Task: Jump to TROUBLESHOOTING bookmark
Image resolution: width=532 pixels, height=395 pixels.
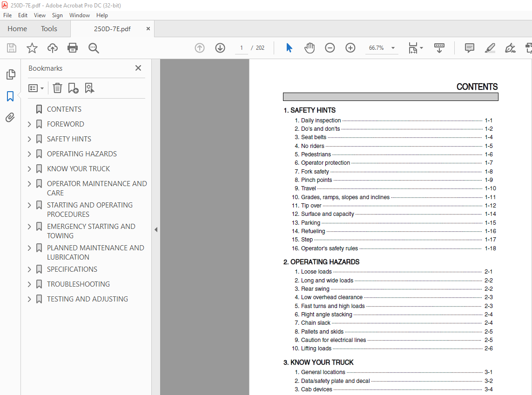Action: pyautogui.click(x=78, y=284)
